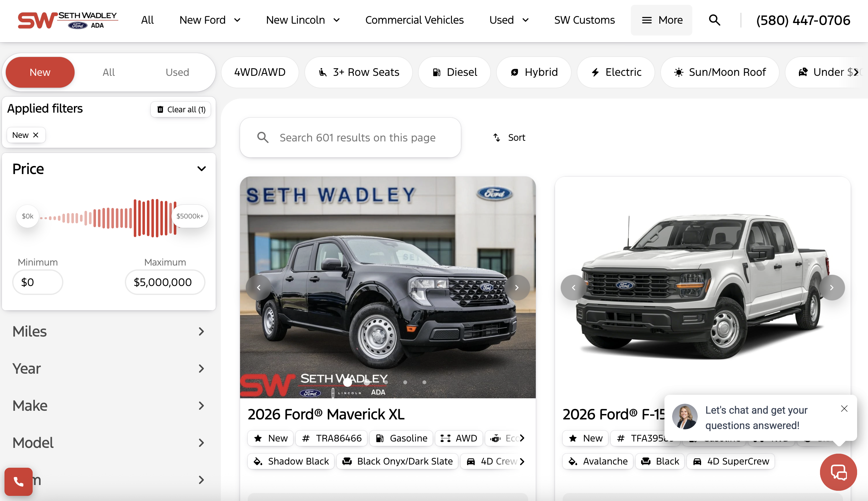The image size is (868, 501).
Task: Open the Used dropdown menu
Action: click(509, 20)
